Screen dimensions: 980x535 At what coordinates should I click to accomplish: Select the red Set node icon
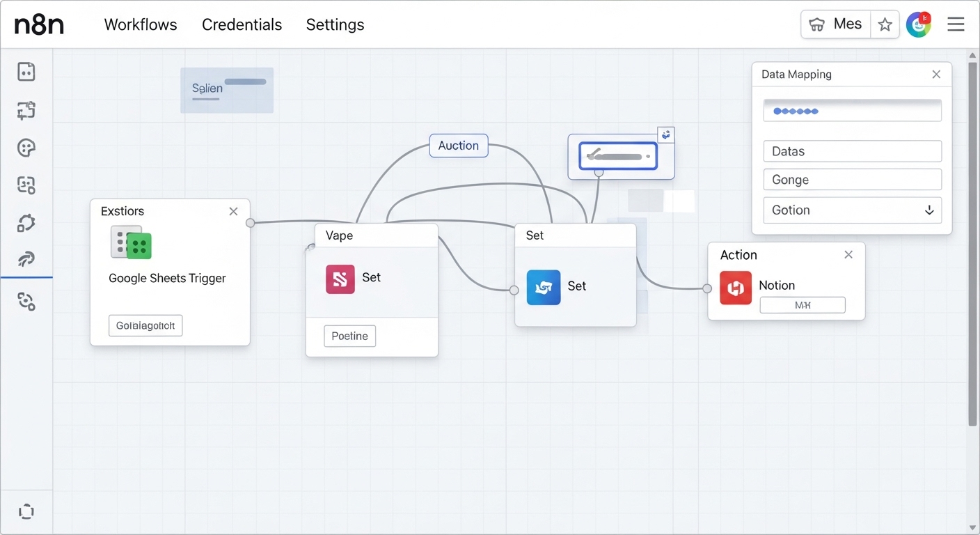pos(340,279)
